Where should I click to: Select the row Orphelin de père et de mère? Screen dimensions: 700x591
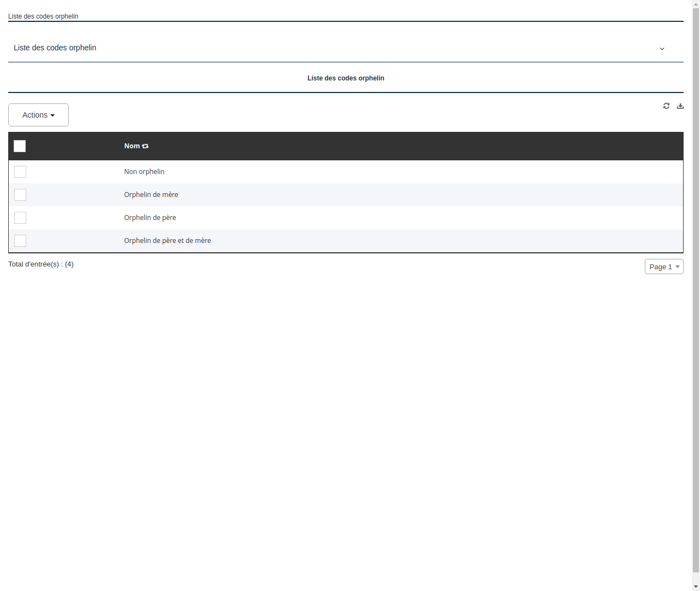(20, 241)
